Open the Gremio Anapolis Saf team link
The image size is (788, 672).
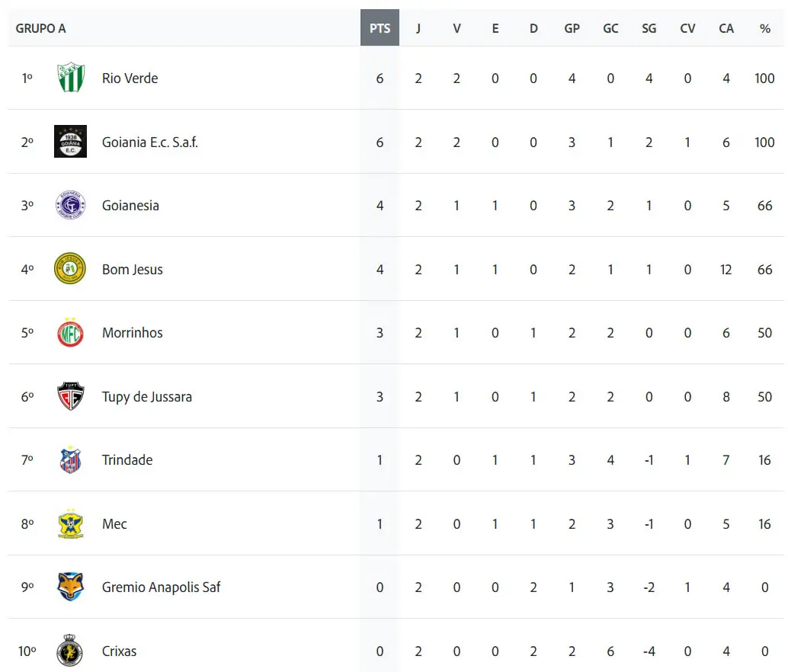click(161, 587)
